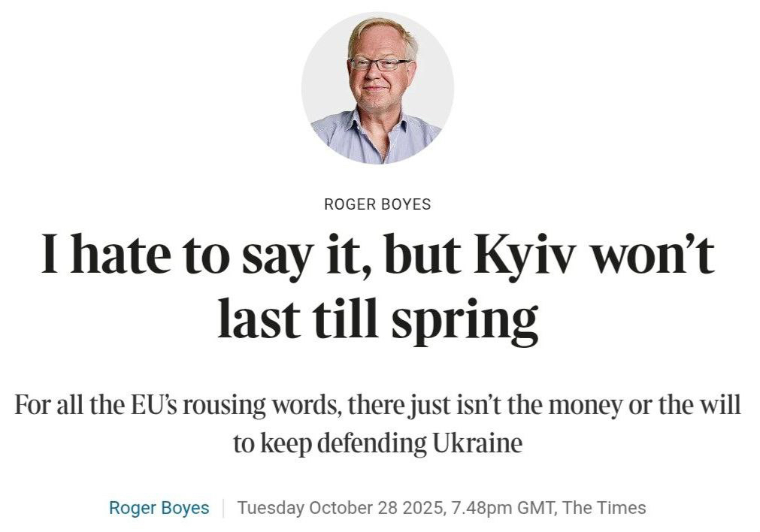This screenshot has width=760, height=532.
Task: Click the word "Ukraine" in the subheadline
Action: coord(477,443)
